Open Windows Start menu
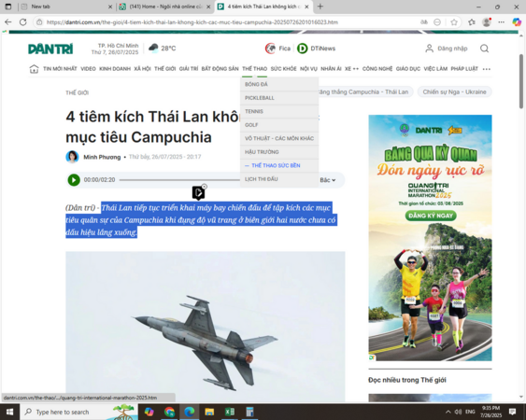This screenshot has width=526, height=420. tap(9, 412)
